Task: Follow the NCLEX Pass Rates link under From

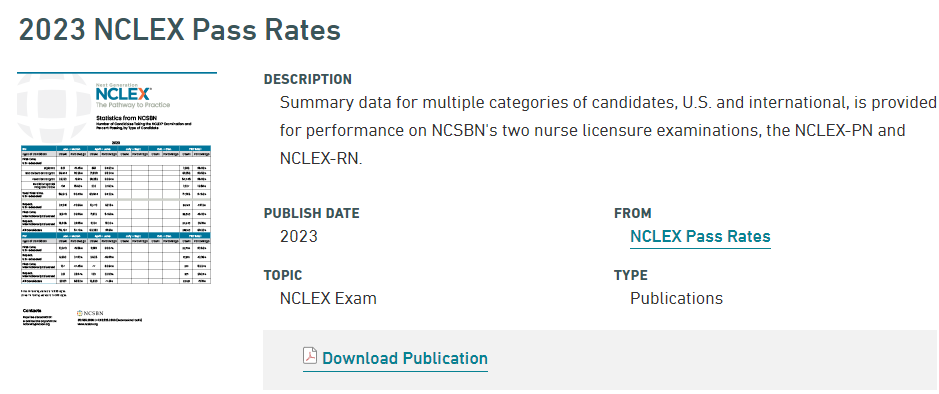Action: point(700,237)
